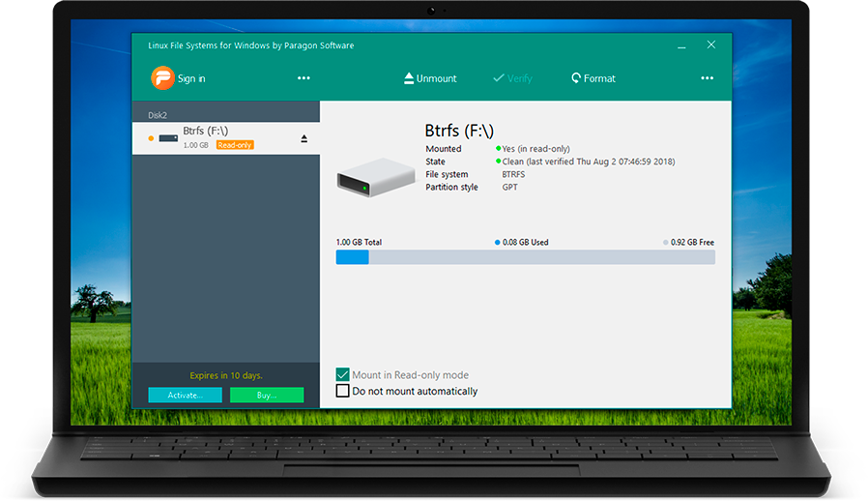Screen dimensions: 868x501
Task: Click the Buy... button
Action: click(267, 395)
